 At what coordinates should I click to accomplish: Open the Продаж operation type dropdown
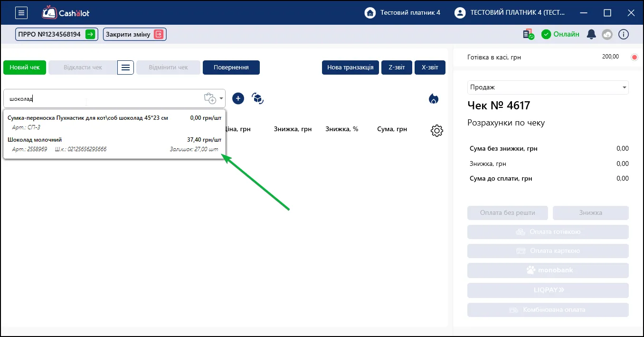click(548, 87)
